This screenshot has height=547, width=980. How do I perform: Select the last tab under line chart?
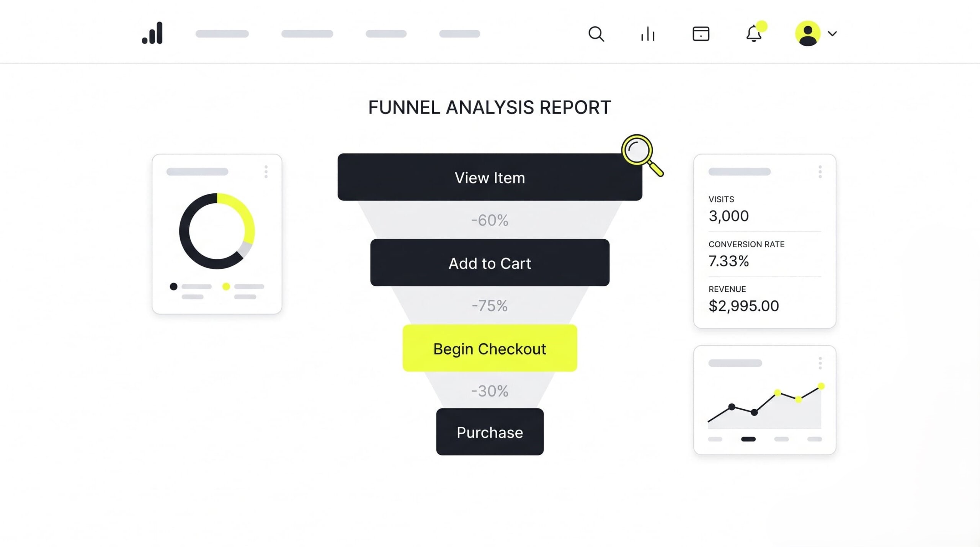click(x=815, y=439)
